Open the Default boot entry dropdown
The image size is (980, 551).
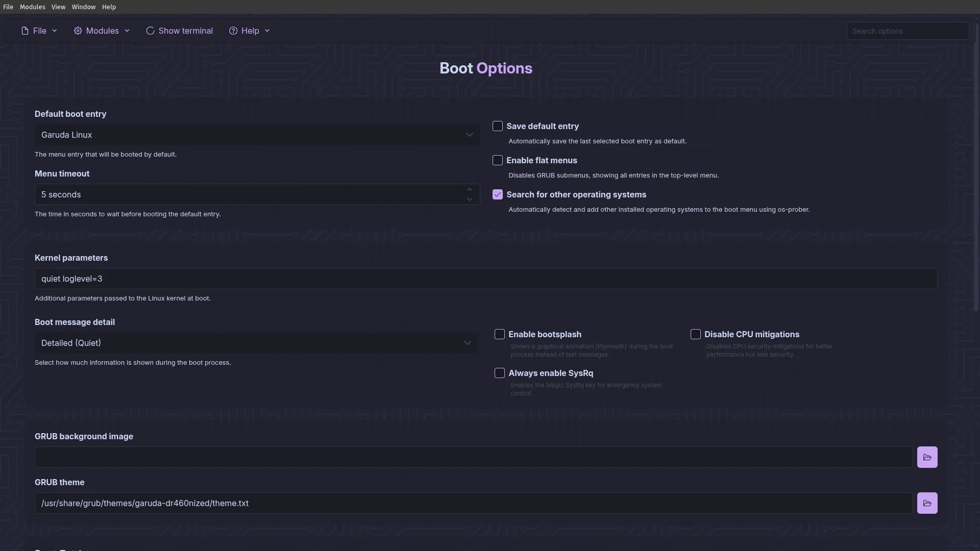(x=257, y=135)
